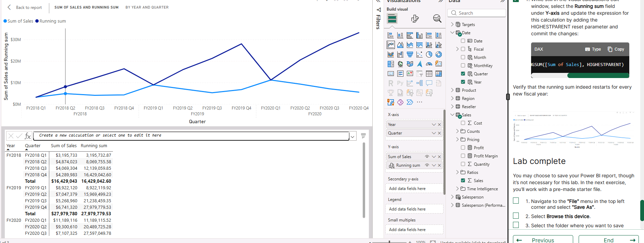Go back to report
Viewport: 644px width, 243px height.
tap(25, 7)
